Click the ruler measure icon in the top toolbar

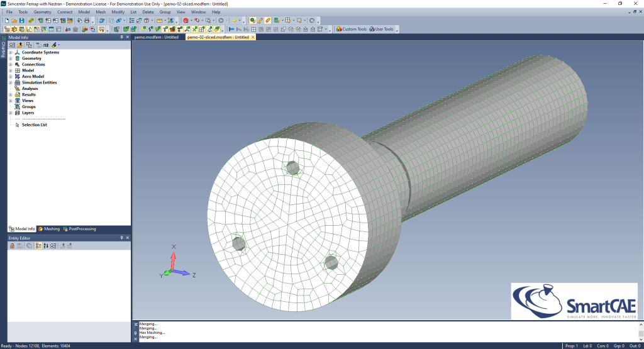[x=159, y=21]
